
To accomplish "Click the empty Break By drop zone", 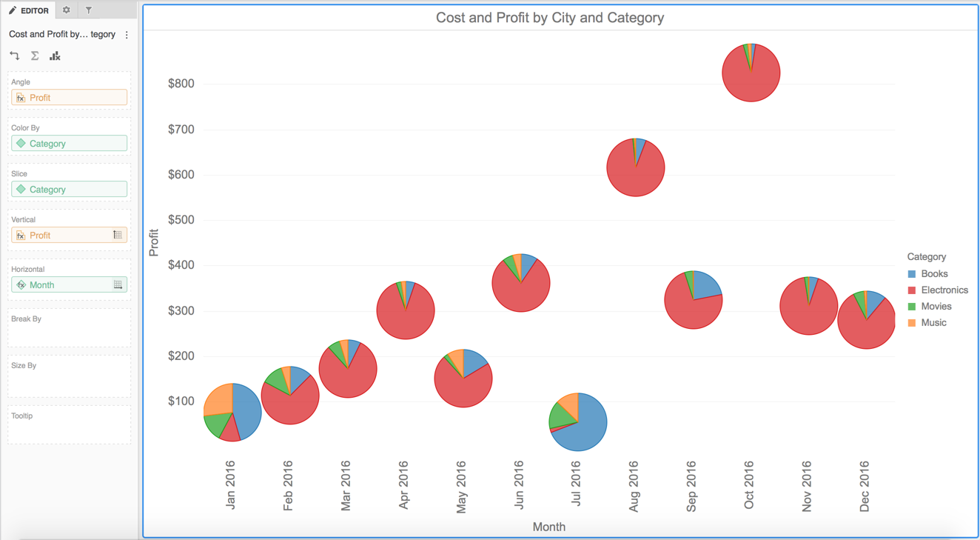I will click(x=68, y=328).
